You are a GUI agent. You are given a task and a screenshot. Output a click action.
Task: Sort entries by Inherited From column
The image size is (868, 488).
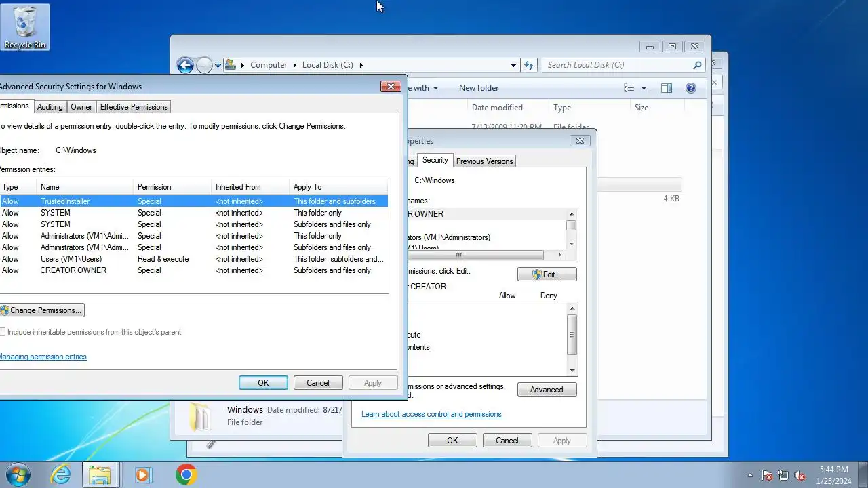[251, 187]
